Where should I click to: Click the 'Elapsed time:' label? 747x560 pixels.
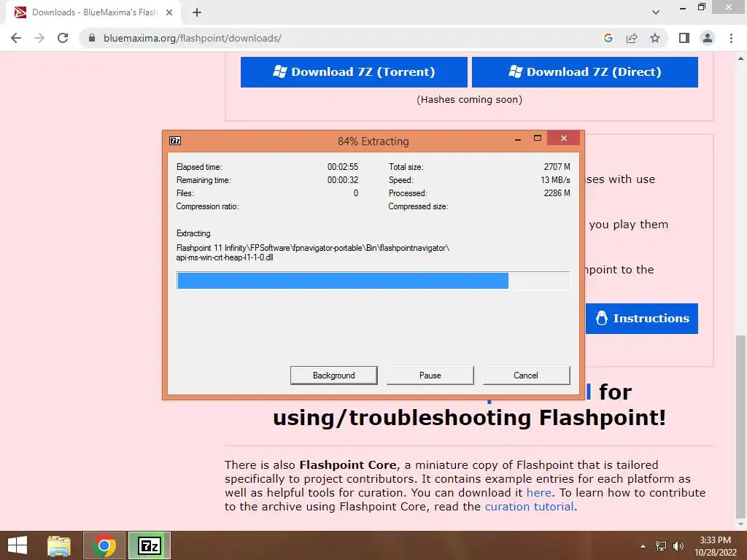[199, 167]
